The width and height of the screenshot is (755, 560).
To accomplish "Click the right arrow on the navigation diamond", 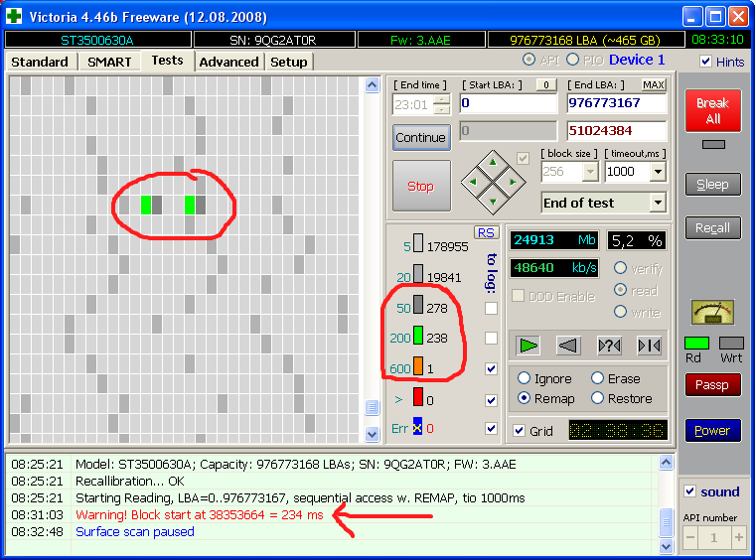I will 513,182.
